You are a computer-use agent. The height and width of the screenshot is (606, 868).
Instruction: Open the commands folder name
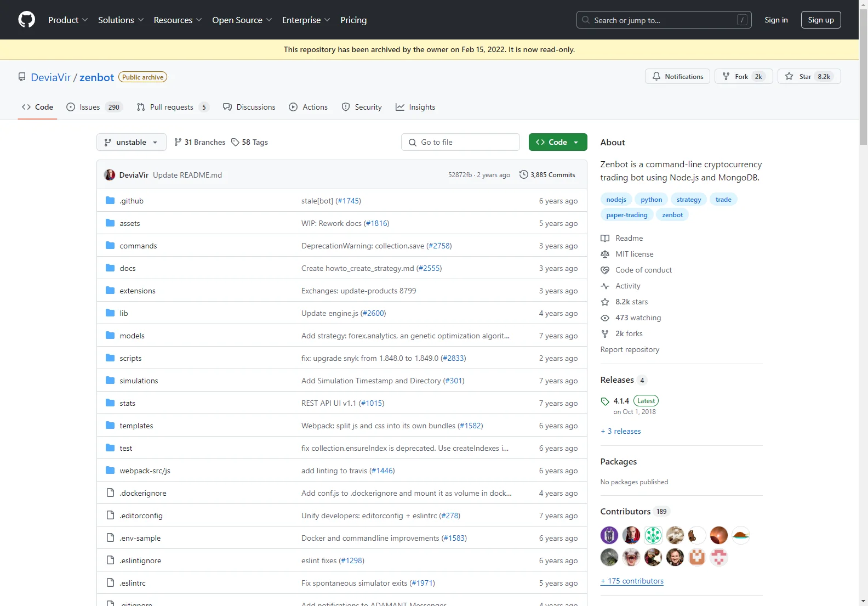pyautogui.click(x=138, y=246)
